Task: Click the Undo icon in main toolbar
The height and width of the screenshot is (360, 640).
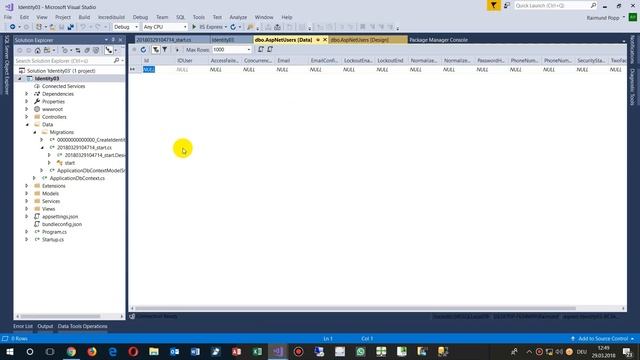Action: point(83,27)
